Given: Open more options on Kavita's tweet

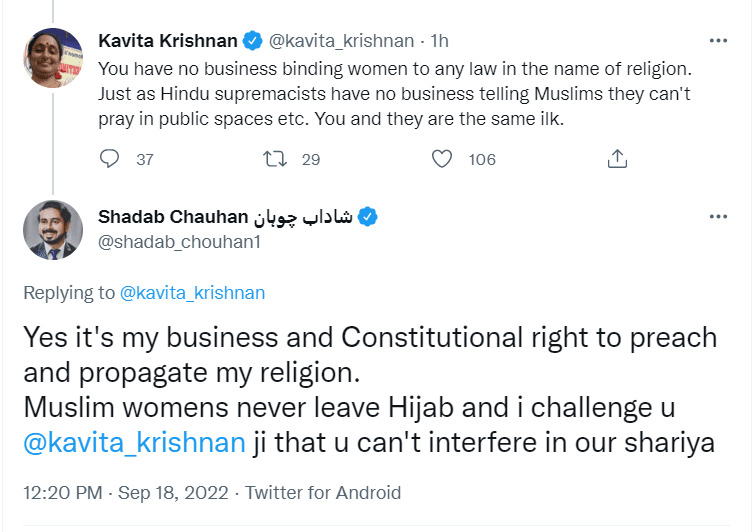Looking at the screenshot, I should (x=718, y=41).
